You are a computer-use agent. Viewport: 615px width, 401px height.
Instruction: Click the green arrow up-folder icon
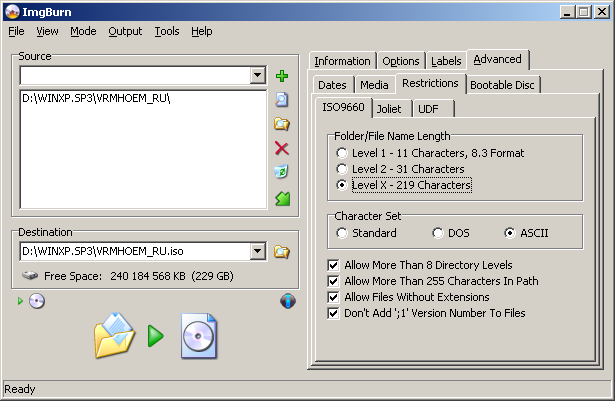(x=282, y=199)
